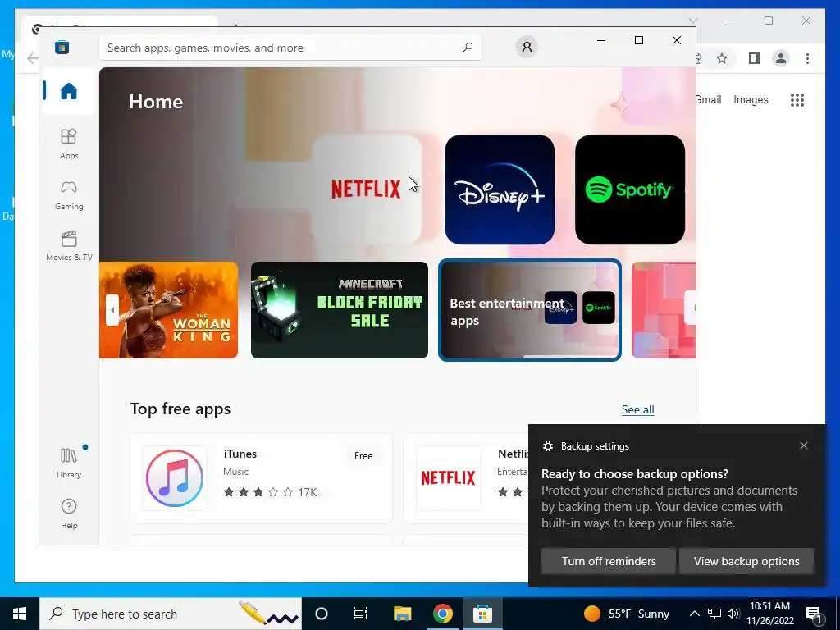Click the Netflix icon in Top free apps
Screen dimensions: 840x630
[x=449, y=478]
